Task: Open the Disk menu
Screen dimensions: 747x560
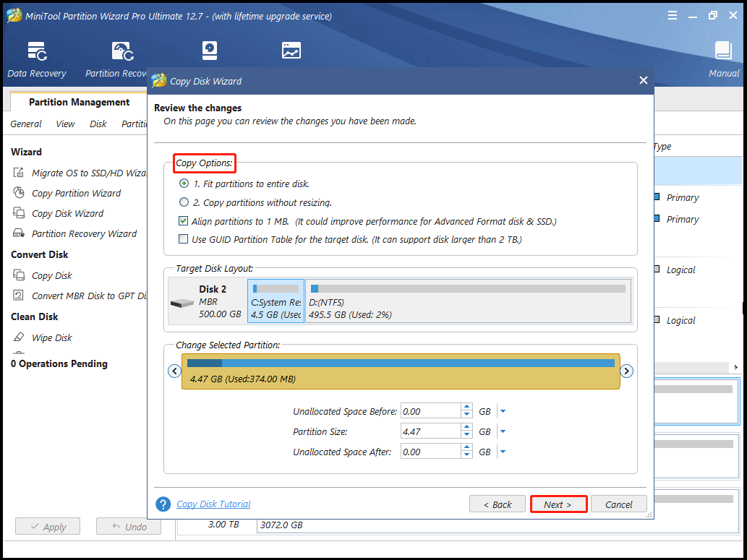Action: pyautogui.click(x=98, y=124)
